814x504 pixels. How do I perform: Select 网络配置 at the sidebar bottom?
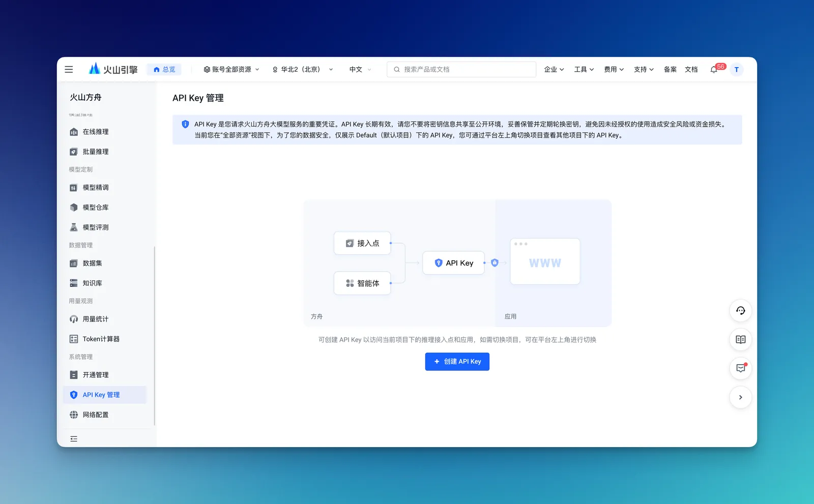(x=95, y=414)
